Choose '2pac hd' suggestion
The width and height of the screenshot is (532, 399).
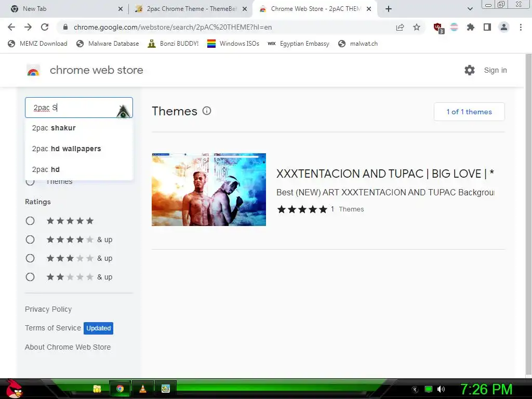coord(79,169)
